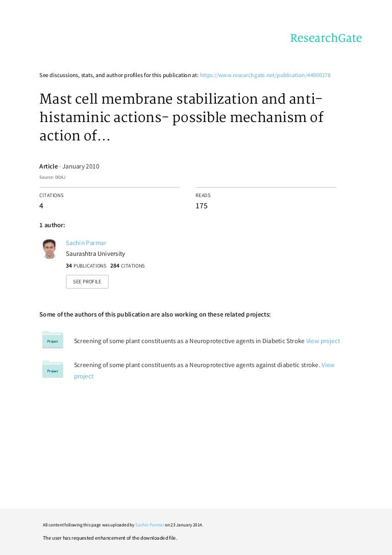The width and height of the screenshot is (392, 555).
Task: Click the article title heading
Action: 181,117
